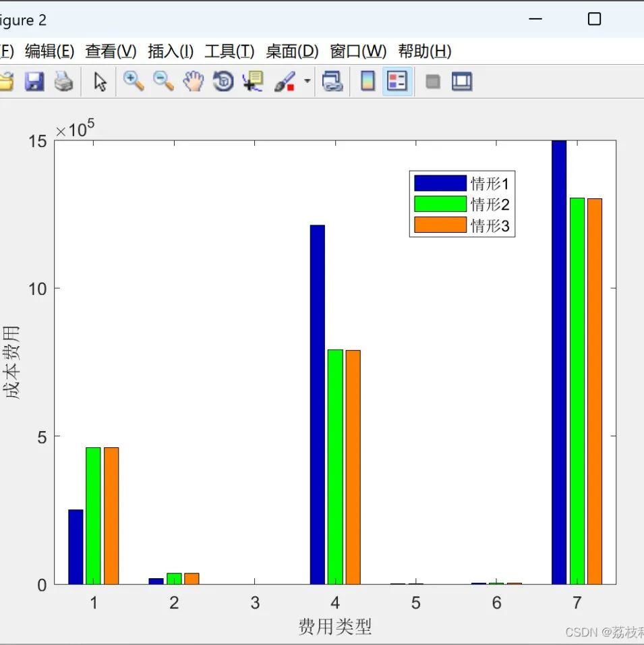Click the blue bar at category 1

76,547
